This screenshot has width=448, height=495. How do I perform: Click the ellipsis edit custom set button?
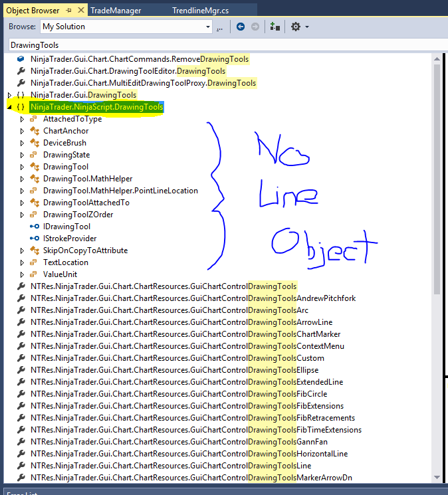(220, 29)
